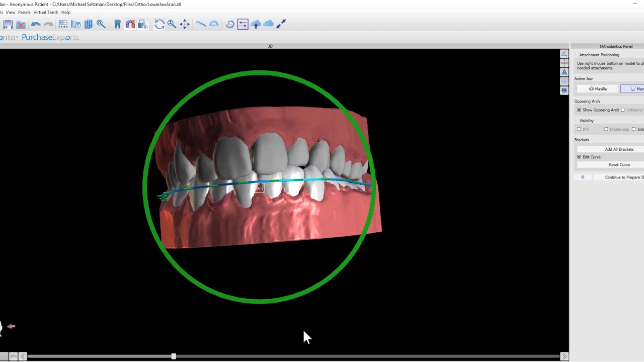The width and height of the screenshot is (644, 362).
Task: Enable the IPR visibility checkbox
Action: (579, 129)
